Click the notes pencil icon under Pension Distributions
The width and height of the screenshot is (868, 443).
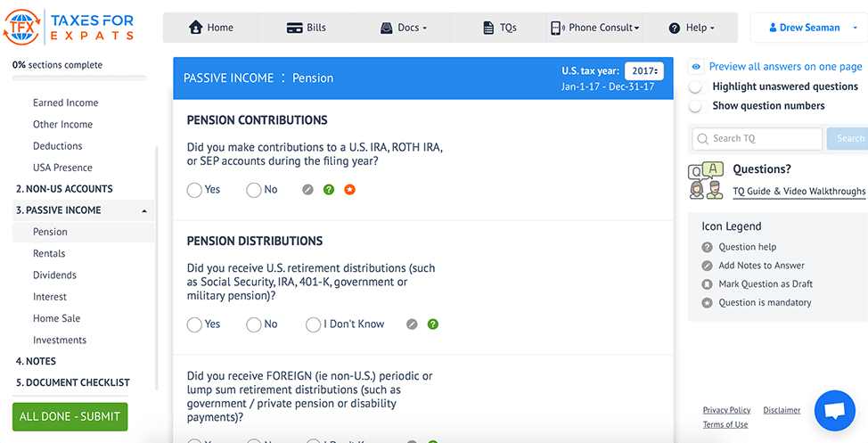(x=412, y=324)
